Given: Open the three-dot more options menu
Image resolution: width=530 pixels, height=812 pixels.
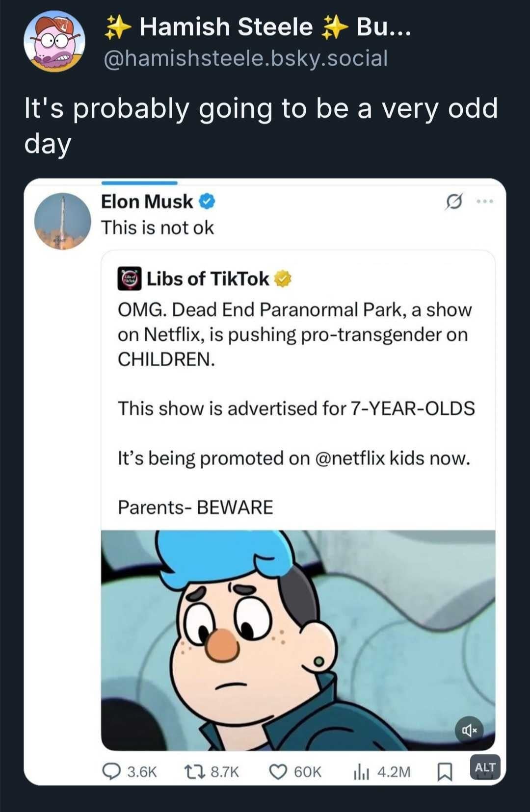Looking at the screenshot, I should point(484,202).
